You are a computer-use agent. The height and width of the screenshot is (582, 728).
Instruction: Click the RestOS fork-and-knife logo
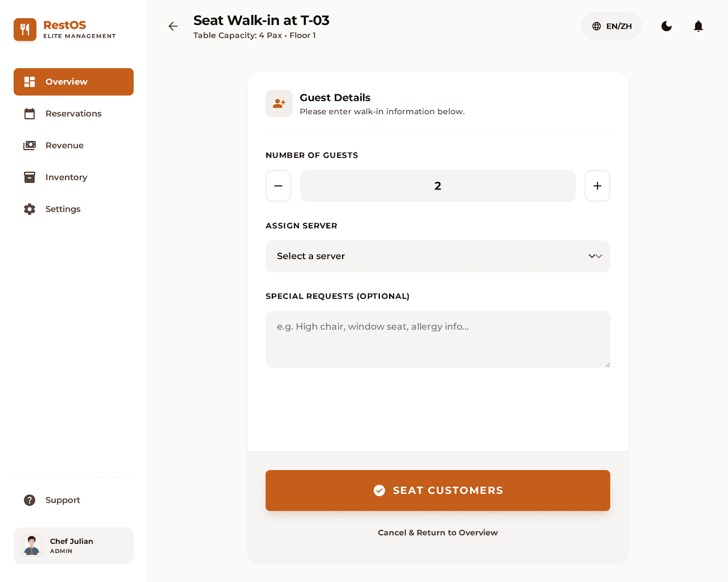coord(25,30)
